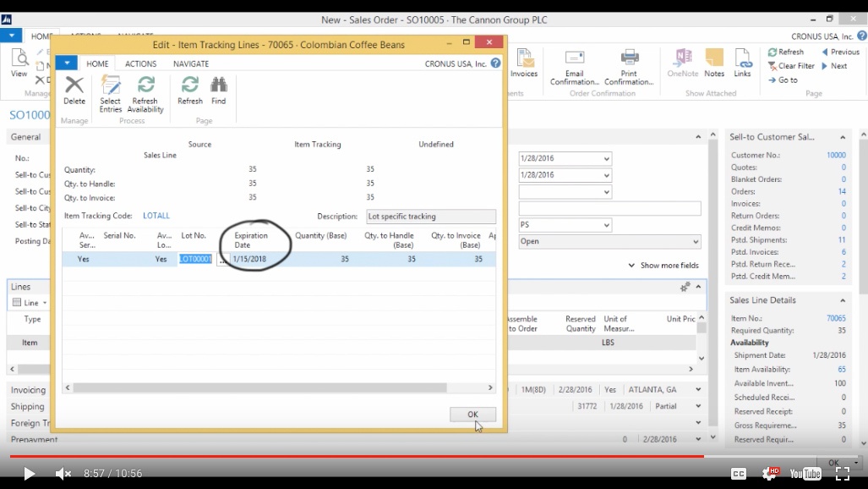Open OneNote from the Show Attached group
This screenshot has width=868, height=489.
point(683,63)
